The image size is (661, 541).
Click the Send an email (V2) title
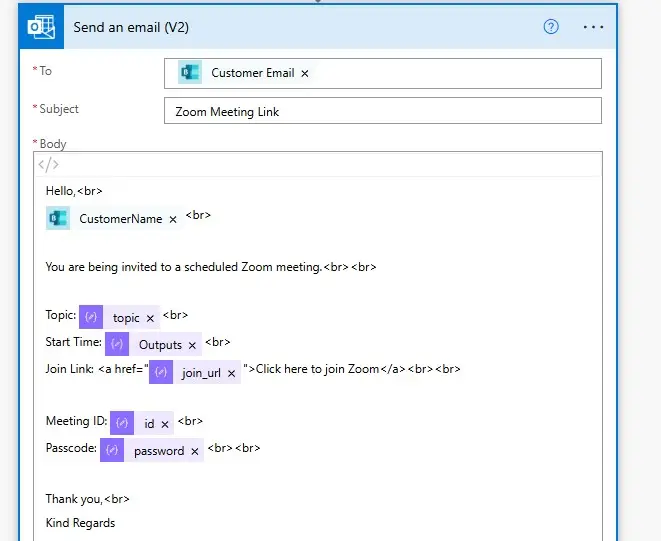pos(131,27)
